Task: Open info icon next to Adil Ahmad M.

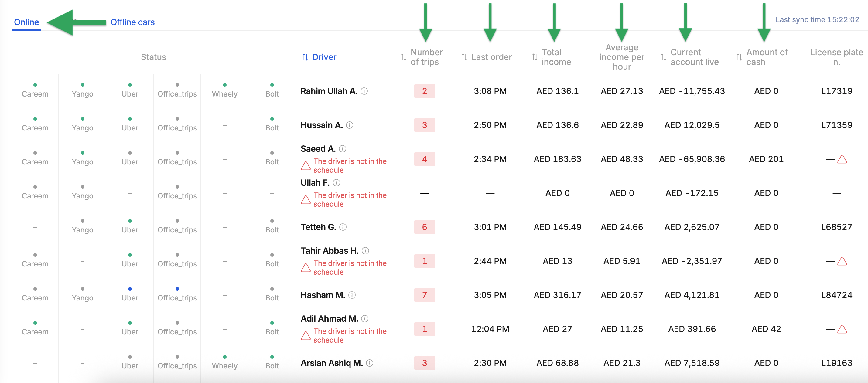Action: coord(365,319)
